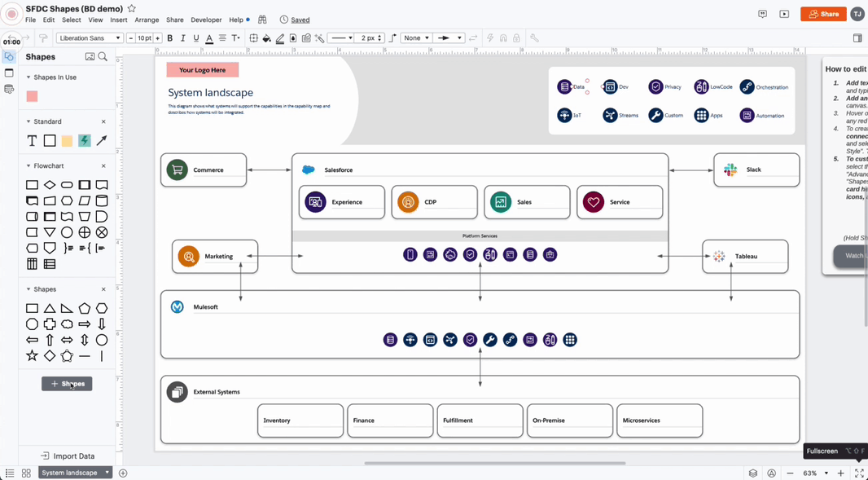Click the add Shapes button

click(67, 384)
